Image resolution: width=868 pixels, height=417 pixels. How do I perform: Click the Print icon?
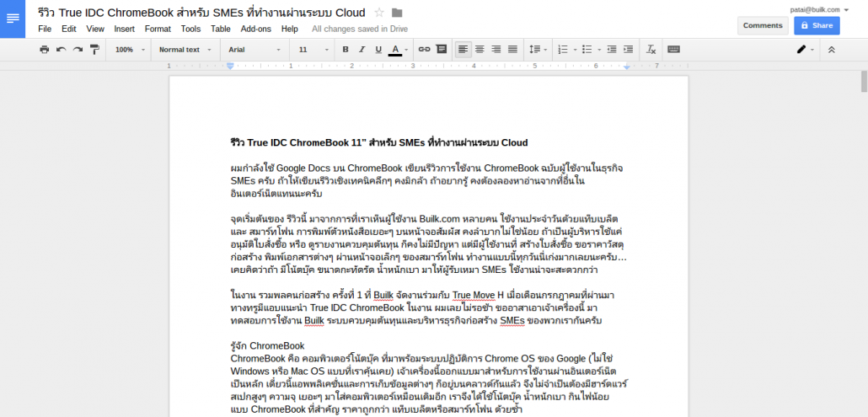pyautogui.click(x=45, y=50)
